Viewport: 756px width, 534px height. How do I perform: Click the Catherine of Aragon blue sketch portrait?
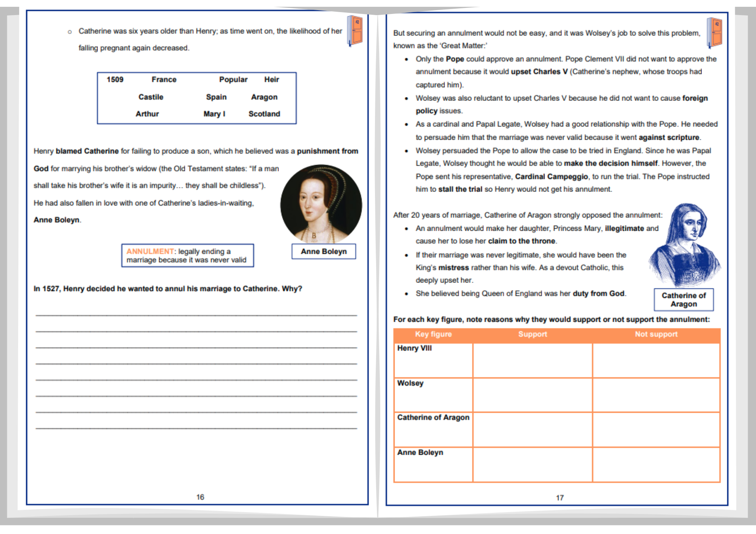[x=685, y=245]
